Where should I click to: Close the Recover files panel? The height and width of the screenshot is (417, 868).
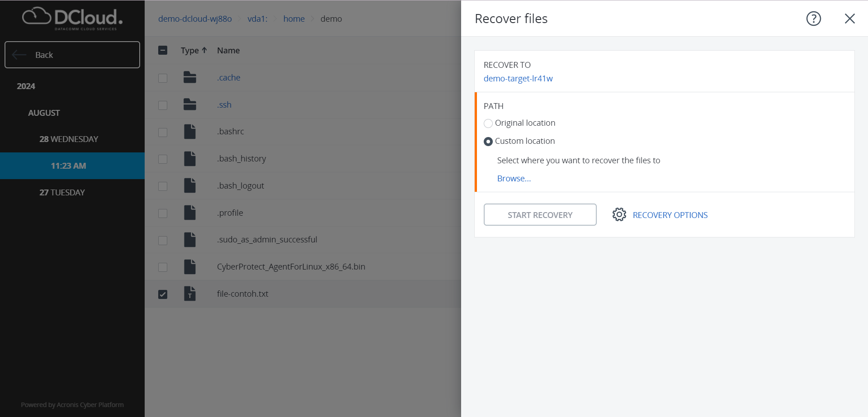point(849,19)
